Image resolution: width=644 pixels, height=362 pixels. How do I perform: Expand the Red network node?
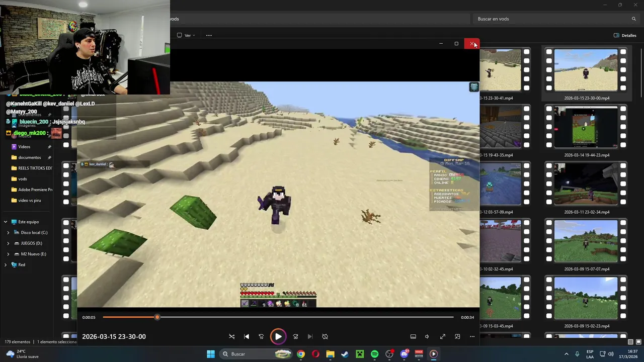pyautogui.click(x=6, y=264)
